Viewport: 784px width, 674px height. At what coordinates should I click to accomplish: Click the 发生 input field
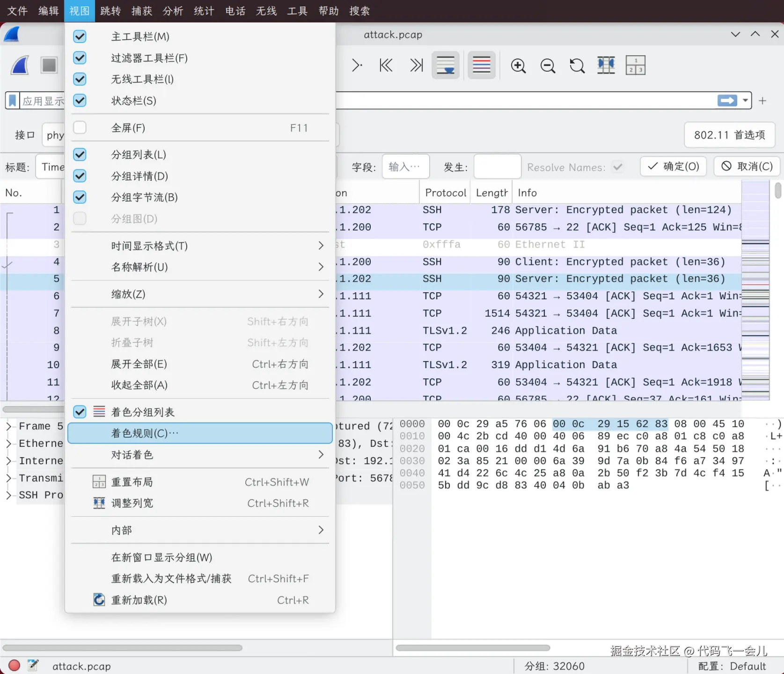pyautogui.click(x=497, y=166)
